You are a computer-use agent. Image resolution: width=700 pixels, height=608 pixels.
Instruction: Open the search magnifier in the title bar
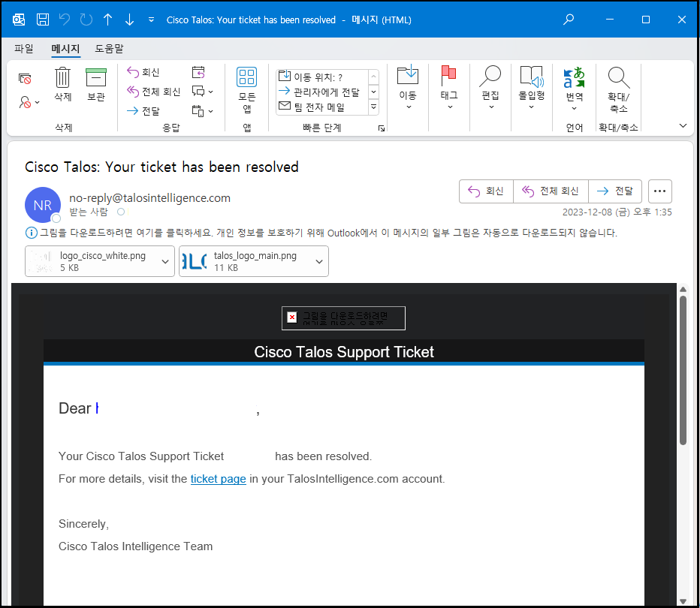569,20
